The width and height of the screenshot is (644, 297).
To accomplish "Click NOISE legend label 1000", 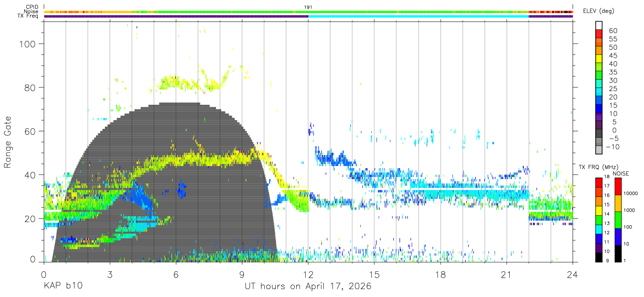I will (x=629, y=211).
